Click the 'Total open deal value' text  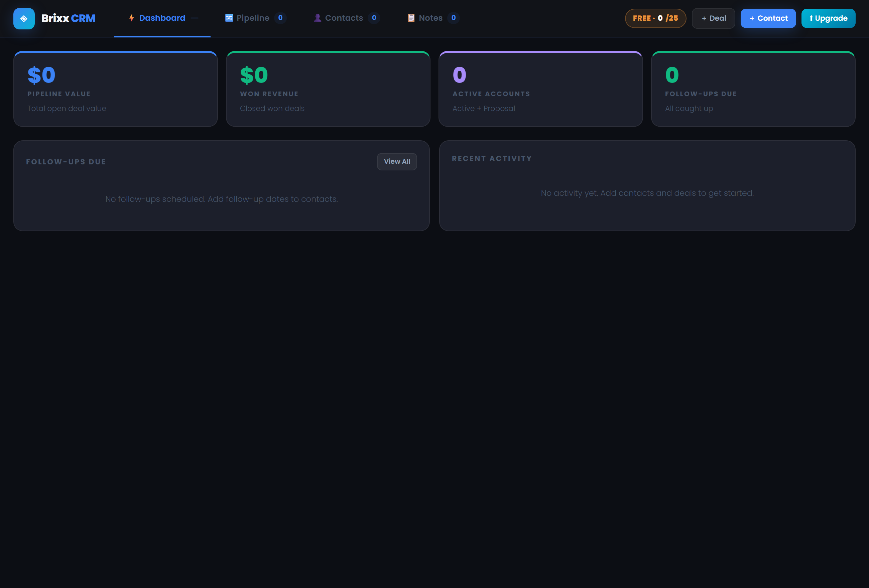coord(67,108)
